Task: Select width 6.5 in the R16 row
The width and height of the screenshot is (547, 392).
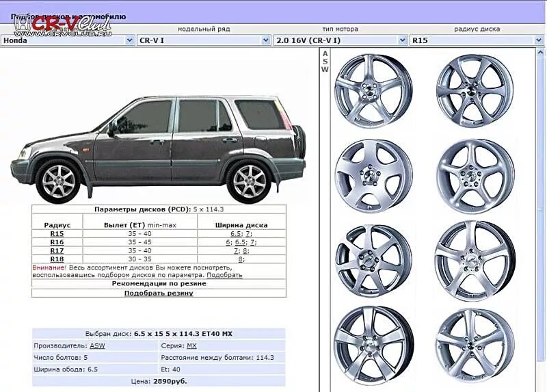Action: tap(240, 242)
